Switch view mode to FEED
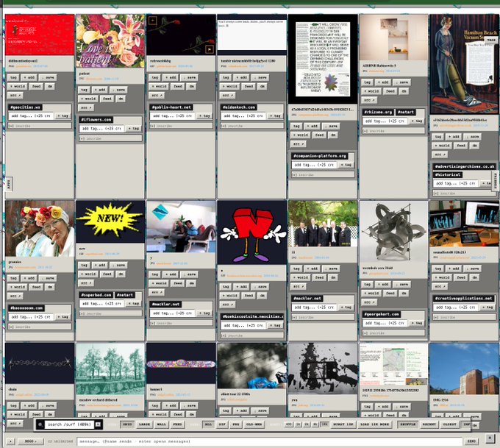The height and width of the screenshot is (448, 500). pyautogui.click(x=177, y=424)
